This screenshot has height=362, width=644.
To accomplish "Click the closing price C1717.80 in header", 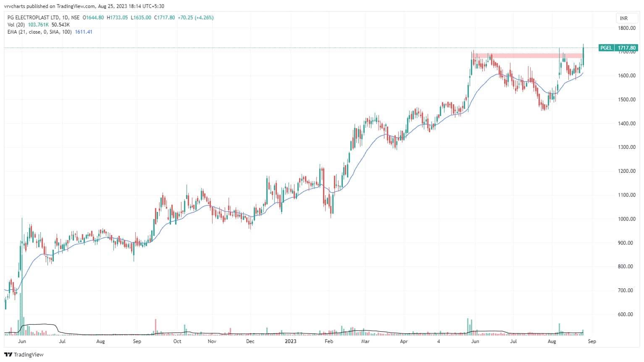I will point(166,18).
